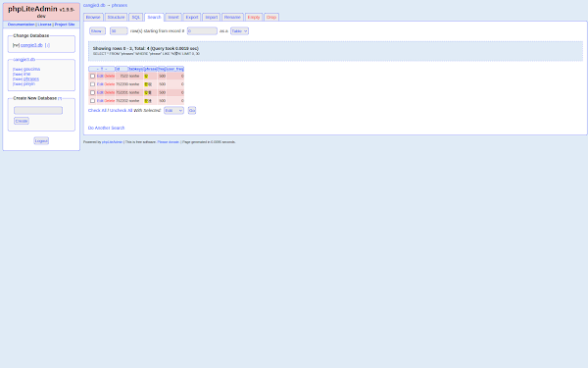Tick the checkbox for row id 752200

coord(92,84)
